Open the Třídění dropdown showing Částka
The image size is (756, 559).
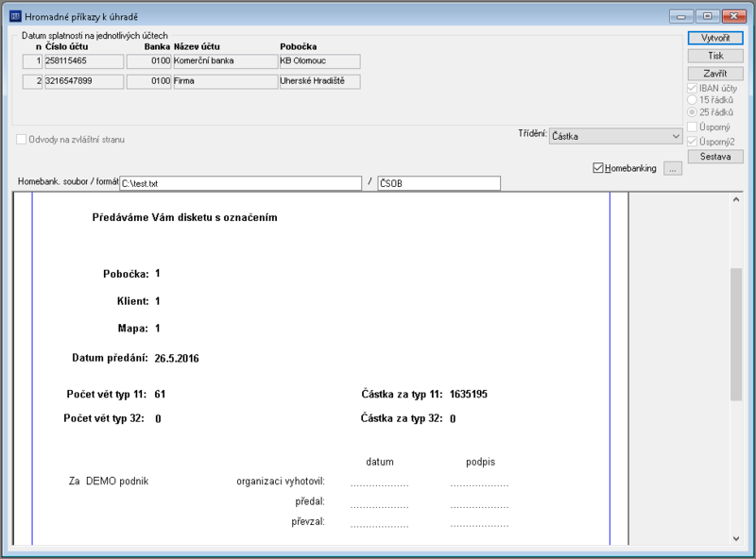pyautogui.click(x=616, y=136)
